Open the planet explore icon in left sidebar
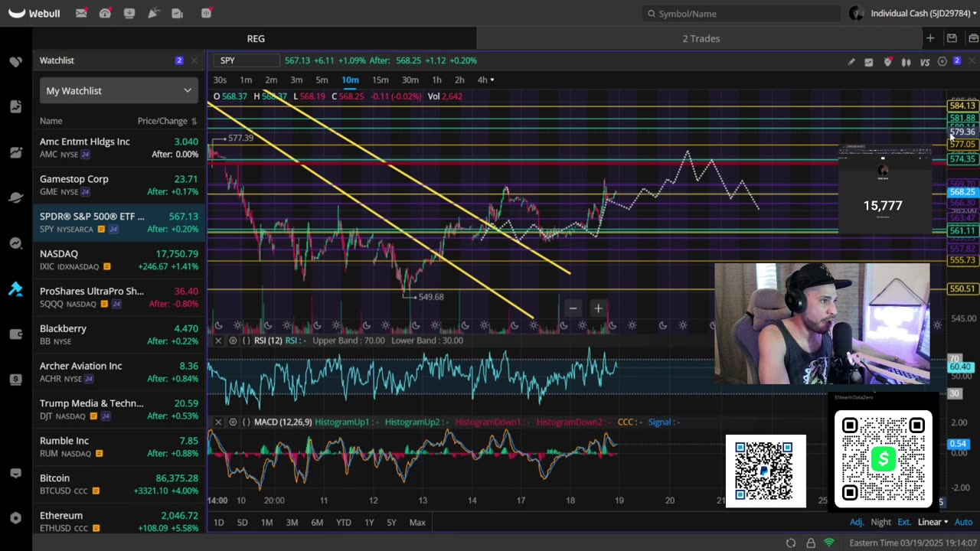This screenshot has width=980, height=551. coord(15,197)
